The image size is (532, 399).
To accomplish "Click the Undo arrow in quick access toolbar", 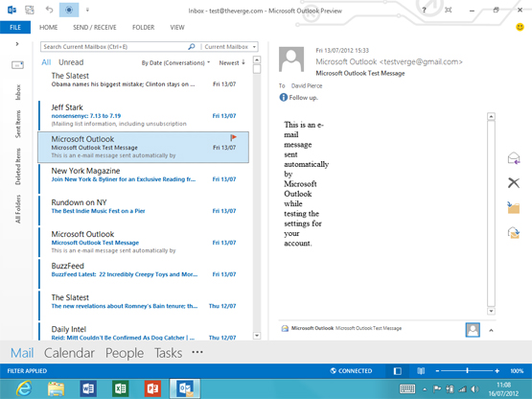I will (x=50, y=10).
